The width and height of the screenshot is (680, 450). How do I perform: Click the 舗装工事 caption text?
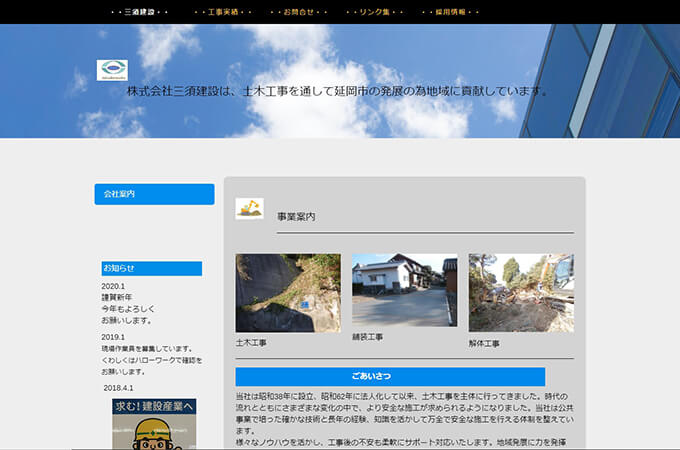[368, 337]
